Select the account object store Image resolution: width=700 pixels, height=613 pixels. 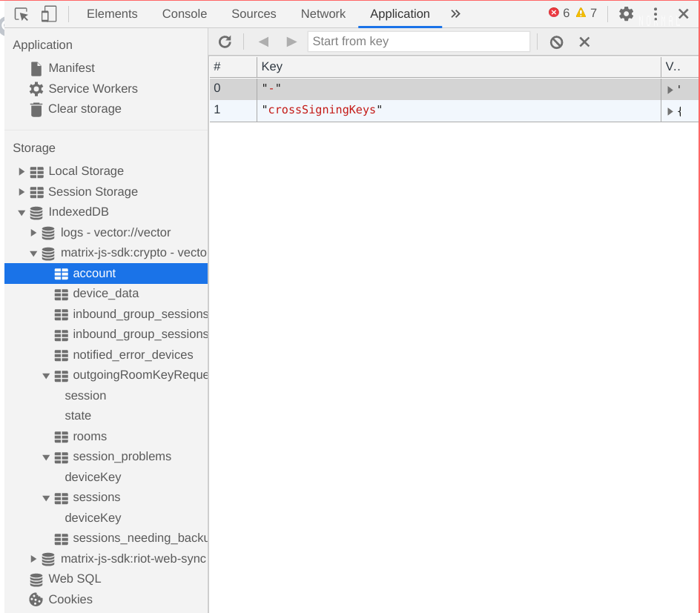click(x=106, y=273)
